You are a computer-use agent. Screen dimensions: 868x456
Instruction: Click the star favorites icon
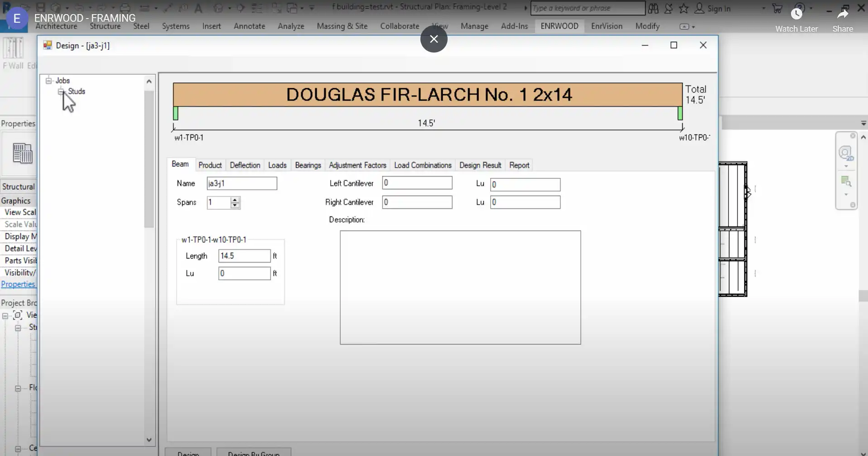pos(684,8)
